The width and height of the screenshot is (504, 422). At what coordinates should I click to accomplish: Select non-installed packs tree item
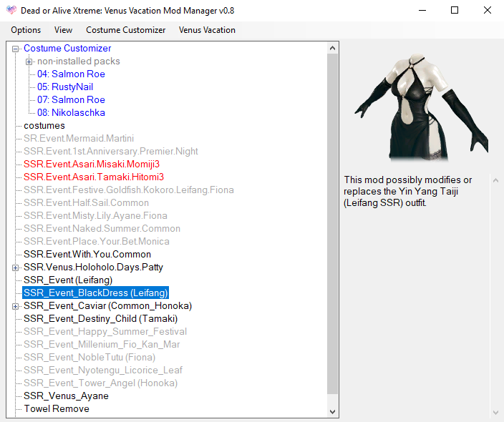pyautogui.click(x=79, y=61)
